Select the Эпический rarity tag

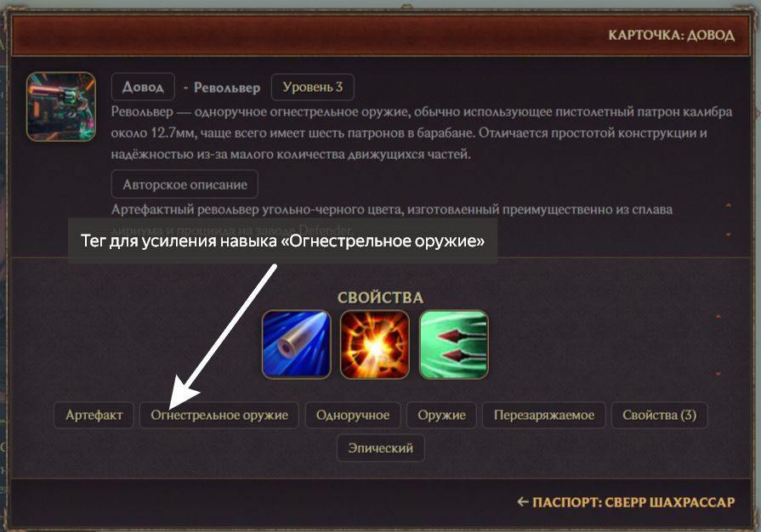click(381, 448)
